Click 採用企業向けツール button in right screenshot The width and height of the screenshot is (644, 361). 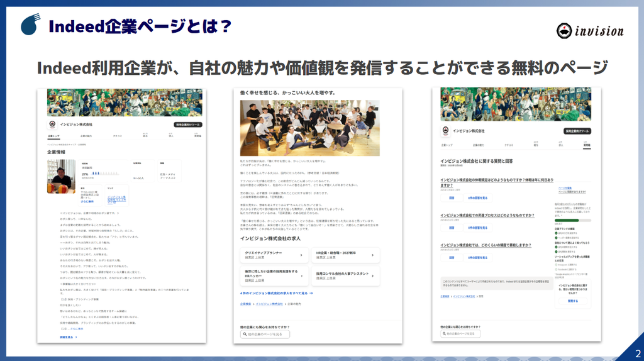point(577,131)
